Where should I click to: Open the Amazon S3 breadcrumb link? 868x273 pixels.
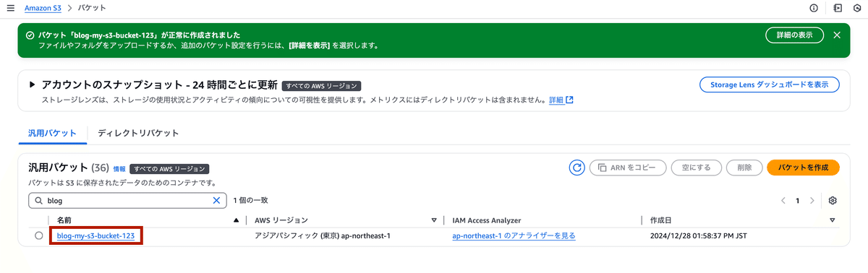click(x=43, y=8)
